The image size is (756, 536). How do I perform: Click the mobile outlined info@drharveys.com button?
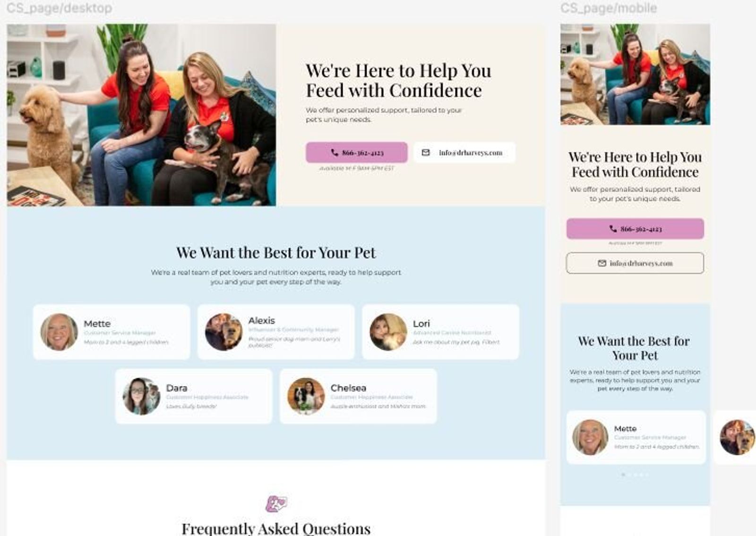[x=635, y=263]
